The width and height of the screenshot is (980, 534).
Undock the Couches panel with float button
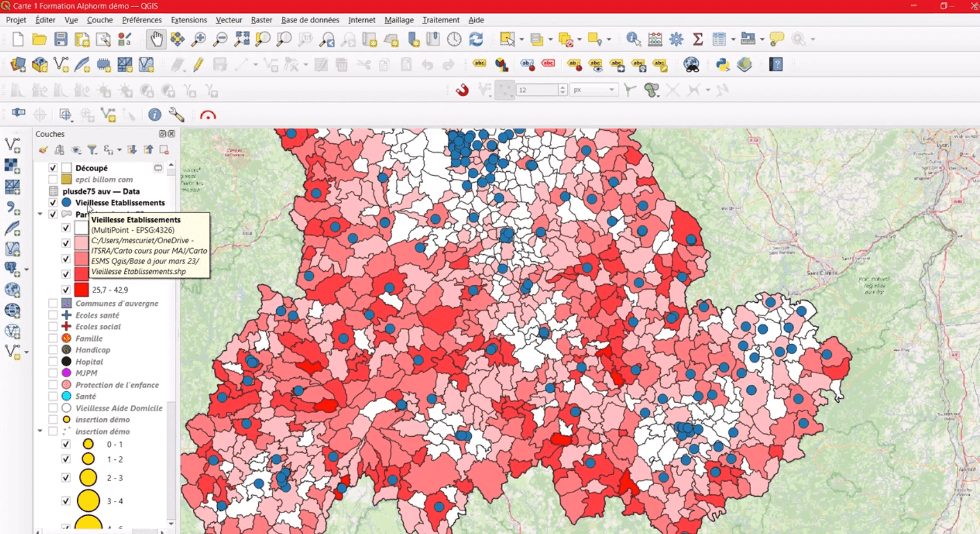[162, 133]
